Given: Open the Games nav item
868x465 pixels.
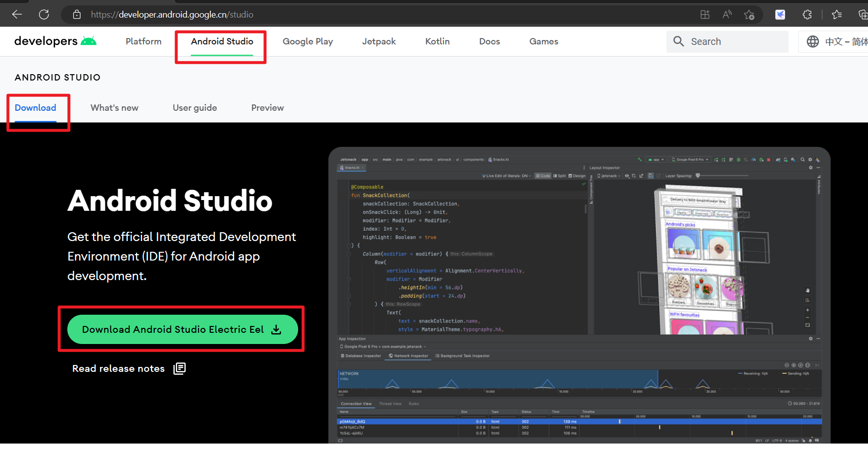Looking at the screenshot, I should 544,41.
